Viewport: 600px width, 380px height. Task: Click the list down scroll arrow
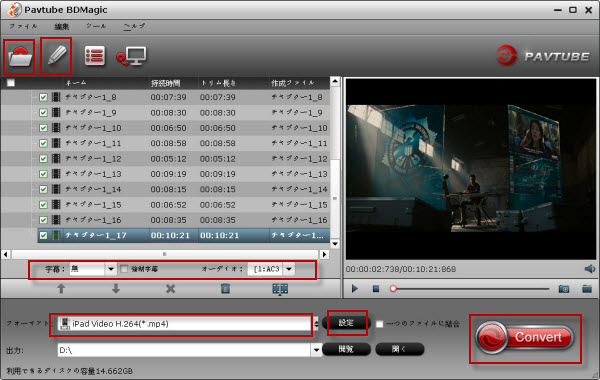click(335, 244)
